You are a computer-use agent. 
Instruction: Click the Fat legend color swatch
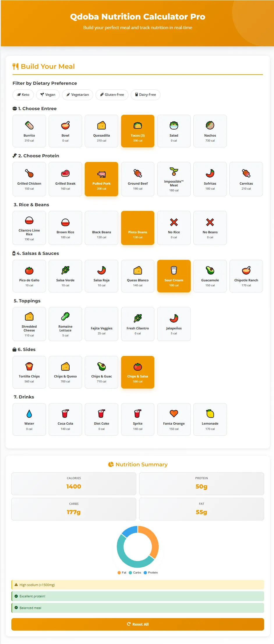click(x=119, y=573)
